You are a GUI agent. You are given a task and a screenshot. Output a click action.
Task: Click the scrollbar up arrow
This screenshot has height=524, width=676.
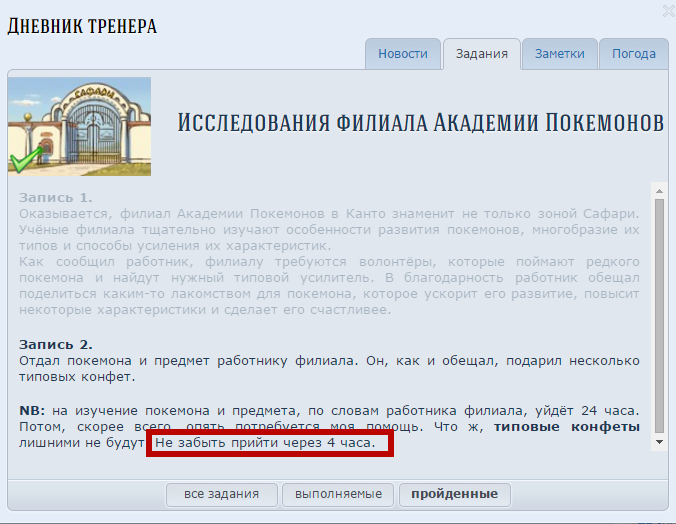659,191
